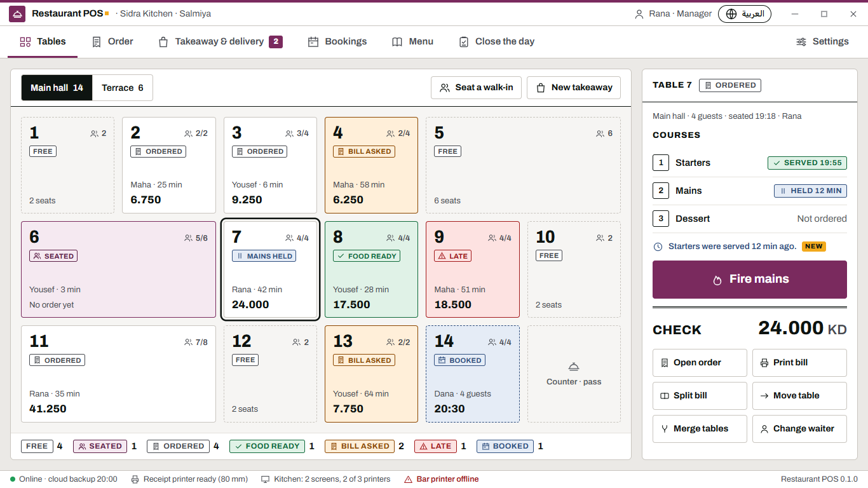Image resolution: width=868 pixels, height=488 pixels.
Task: Click the checkmark in table 8 FOOD READY badge
Action: coord(341,256)
